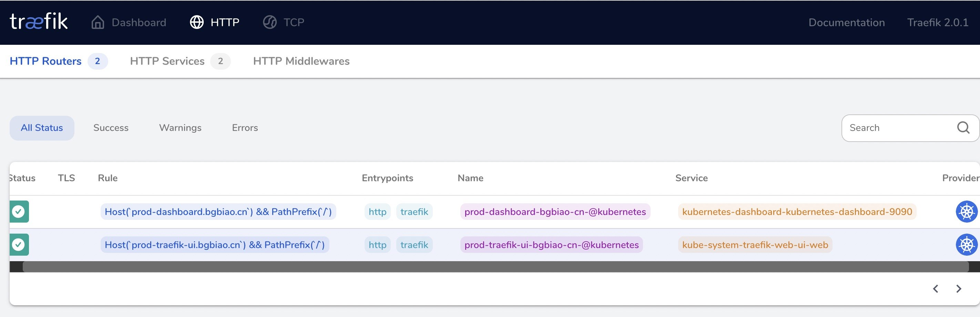Filter routers by Success

(111, 128)
